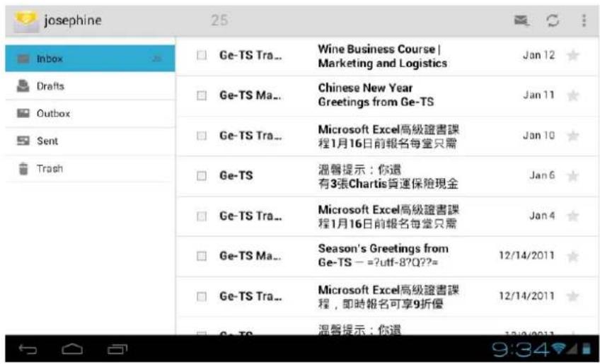Open the Outbox folder
This screenshot has width=600, height=364.
point(90,114)
